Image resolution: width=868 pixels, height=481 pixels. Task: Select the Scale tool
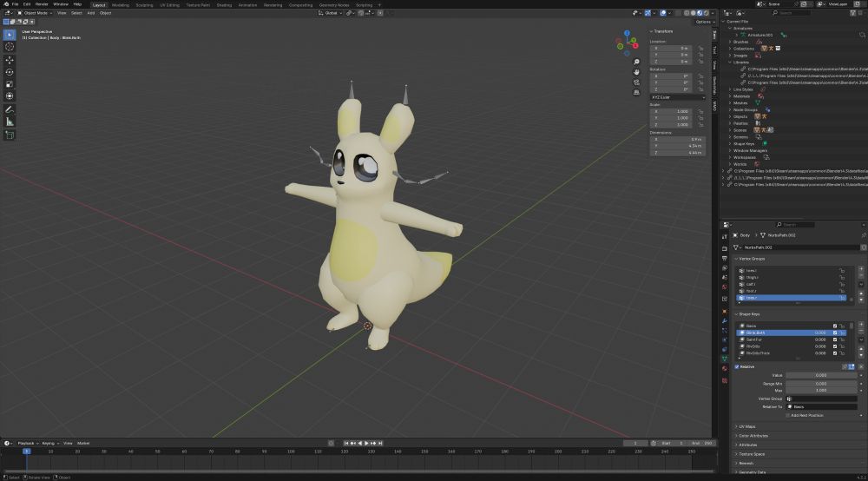(x=10, y=84)
